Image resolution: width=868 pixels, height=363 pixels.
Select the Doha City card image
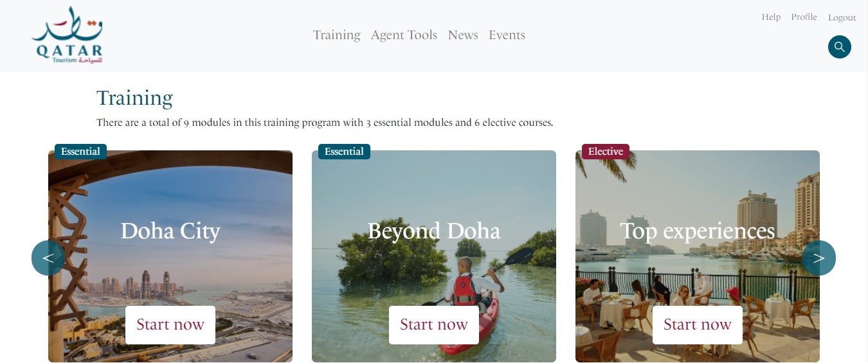(x=170, y=256)
